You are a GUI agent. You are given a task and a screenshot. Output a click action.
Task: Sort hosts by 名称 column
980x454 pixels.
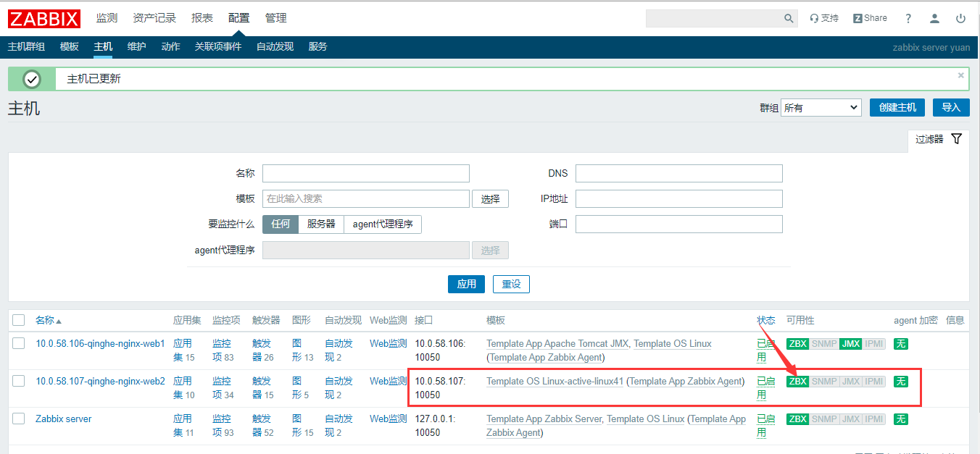point(49,320)
